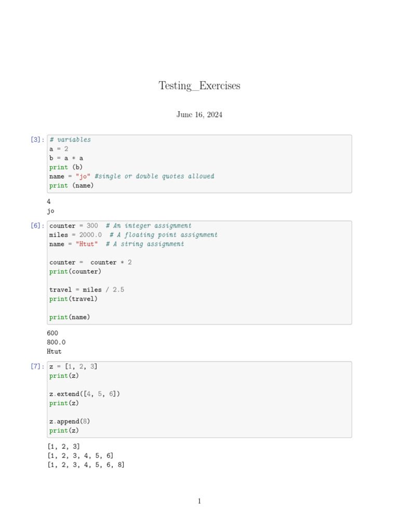
Task: Click the 'z = [1, 2, 3]' line
Action: point(73,367)
